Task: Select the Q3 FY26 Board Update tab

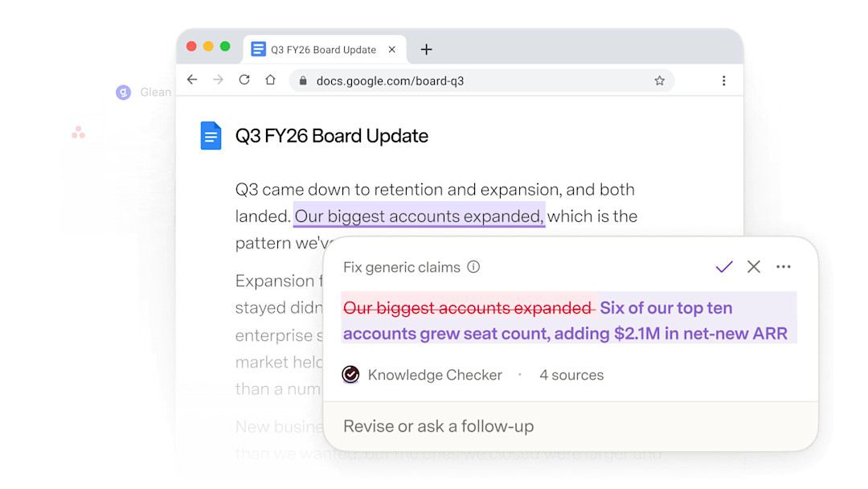Action: click(x=325, y=50)
